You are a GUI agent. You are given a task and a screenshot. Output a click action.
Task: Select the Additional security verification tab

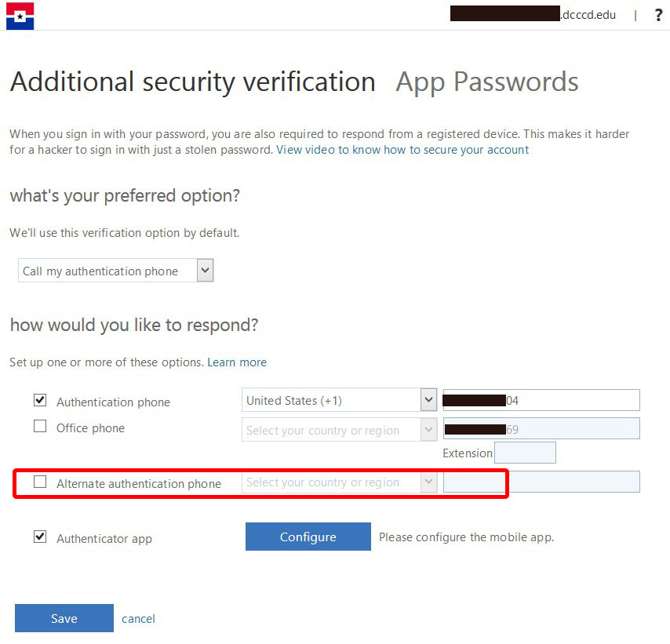(x=191, y=82)
